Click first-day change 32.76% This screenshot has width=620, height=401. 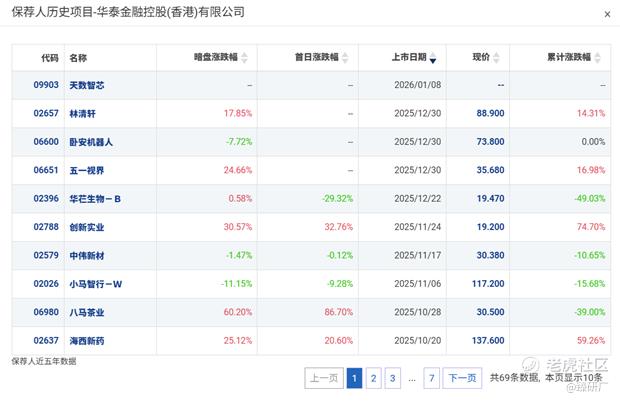click(x=338, y=227)
